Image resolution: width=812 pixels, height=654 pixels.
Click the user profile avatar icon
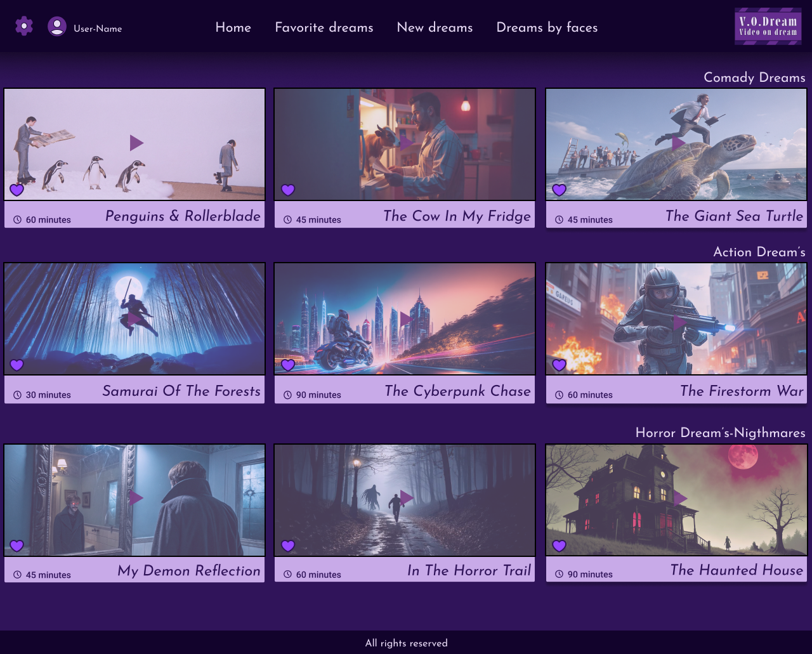[x=57, y=26]
